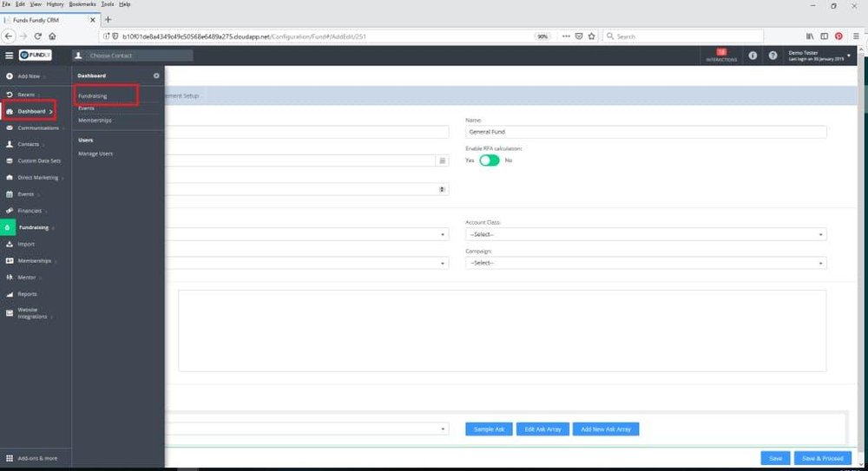Open Manage Users menu item
Image resolution: width=868 pixels, height=471 pixels.
95,154
